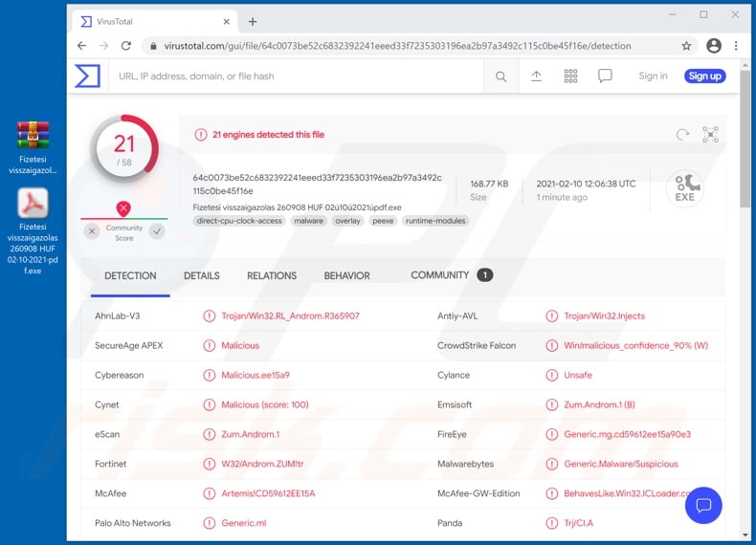
Task: Click the file hash text
Action: [x=318, y=185]
